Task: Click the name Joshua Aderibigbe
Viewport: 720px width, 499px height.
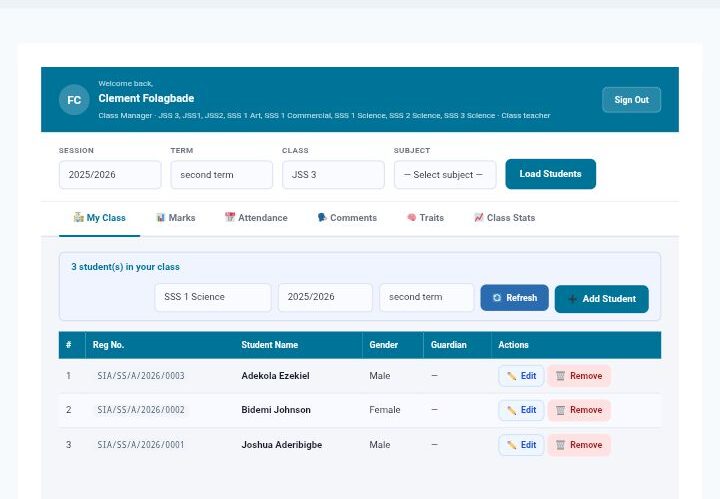Action: point(281,444)
